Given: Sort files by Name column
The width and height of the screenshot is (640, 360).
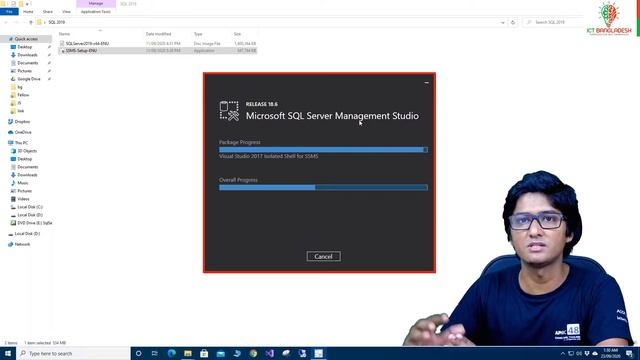Looking at the screenshot, I should point(64,34).
